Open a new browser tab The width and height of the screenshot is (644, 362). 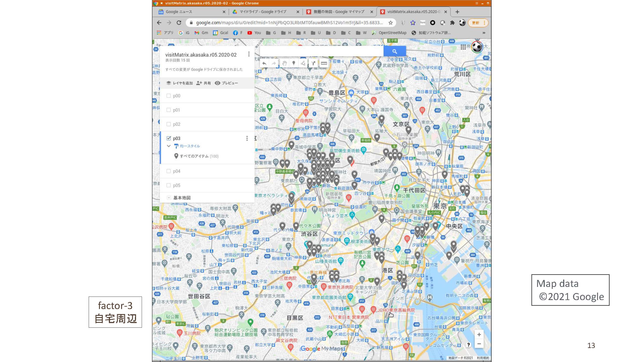coord(457,12)
